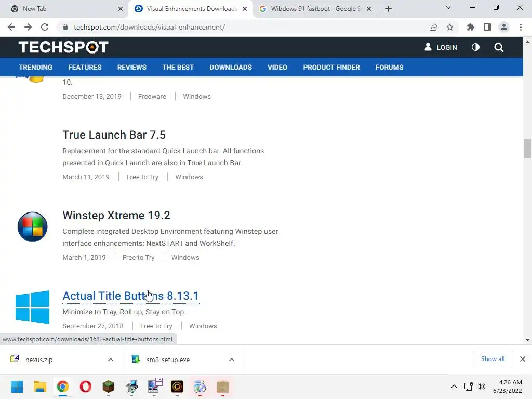Open the REVIEWS nav item
Screen dimensions: 532x399
click(x=131, y=67)
